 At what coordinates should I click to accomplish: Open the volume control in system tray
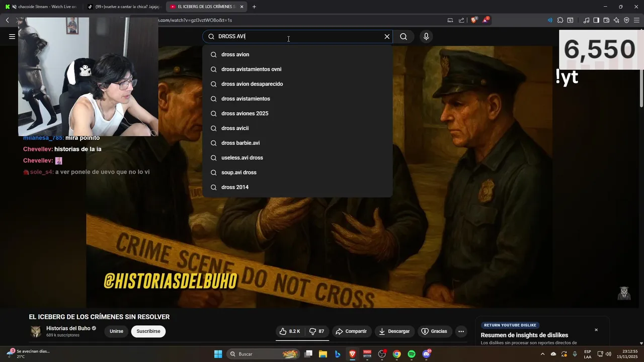pyautogui.click(x=608, y=354)
